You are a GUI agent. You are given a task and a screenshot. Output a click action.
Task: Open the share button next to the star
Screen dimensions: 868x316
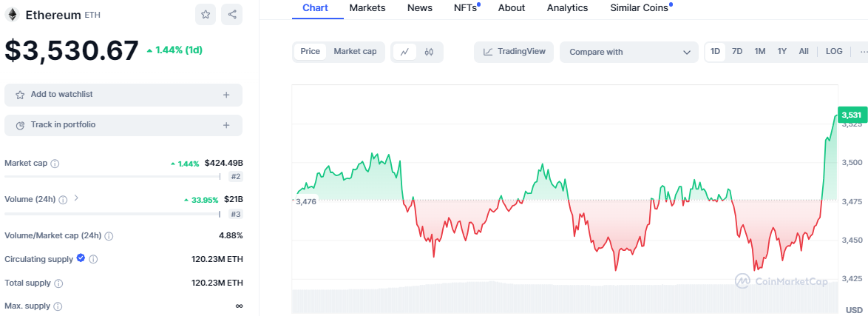click(232, 14)
